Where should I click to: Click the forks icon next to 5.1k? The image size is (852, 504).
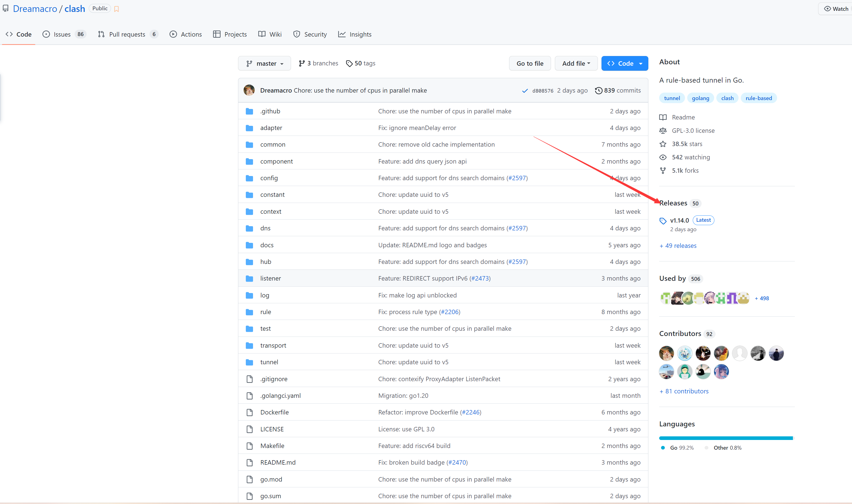663,170
